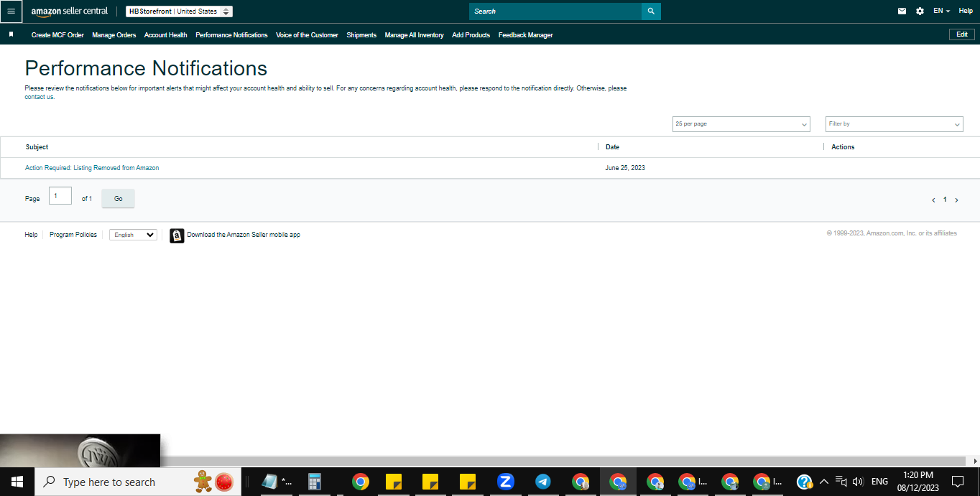Open the hamburger main menu
The image size is (980, 496).
click(11, 11)
